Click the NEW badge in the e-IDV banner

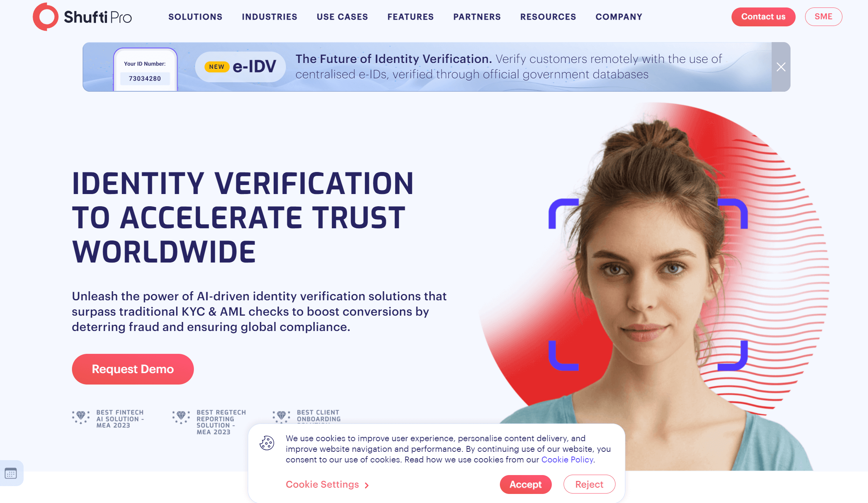coord(217,67)
